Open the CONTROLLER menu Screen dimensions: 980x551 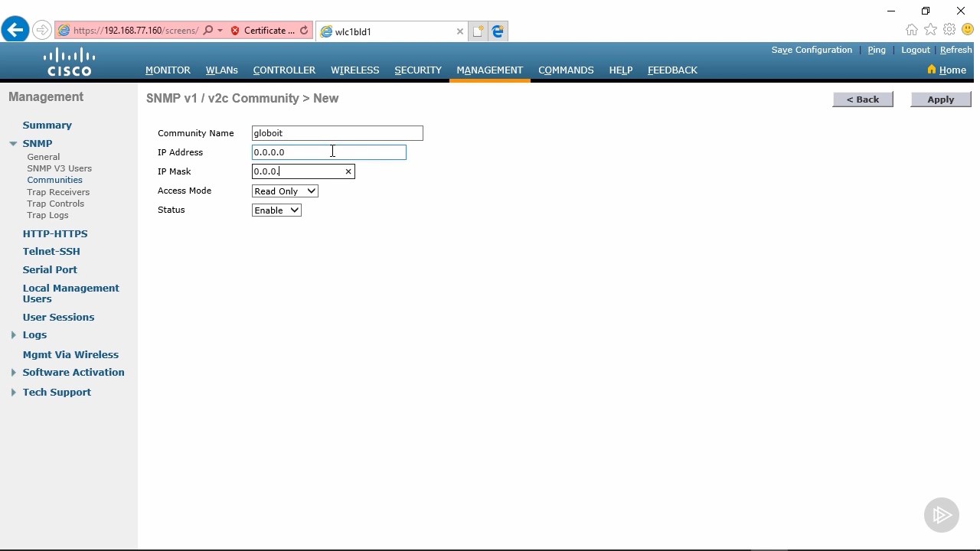pos(284,70)
